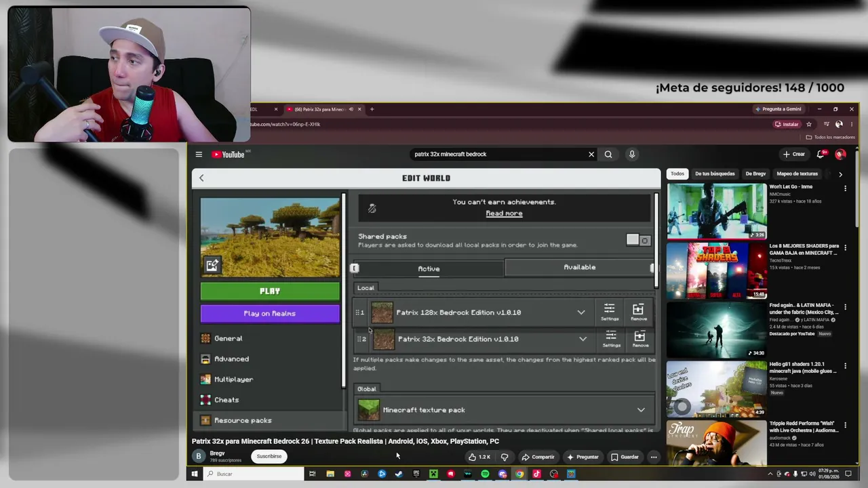Viewport: 868px width, 488px height.
Task: Open the Windows Start menu
Action: [x=195, y=474]
